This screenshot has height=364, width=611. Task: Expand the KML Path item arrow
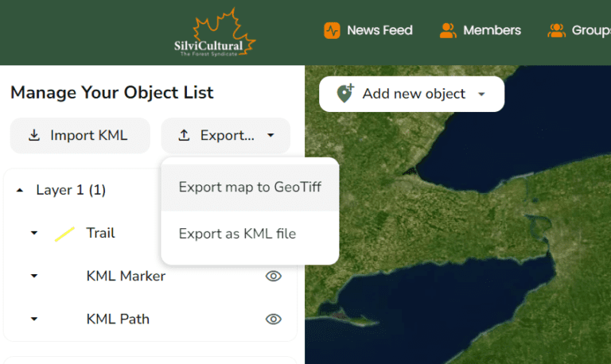pyautogui.click(x=34, y=319)
